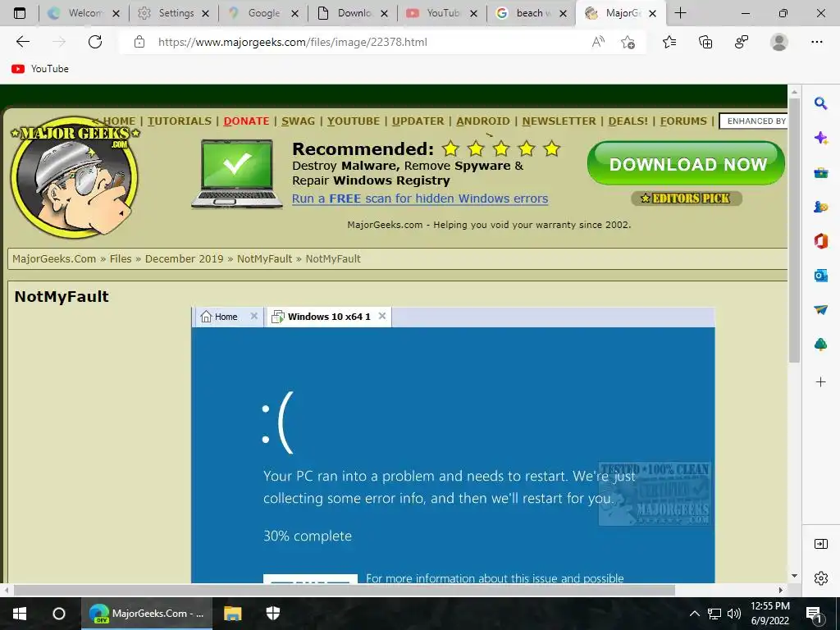
Task: Open Microsoft Office sidebar icon
Action: 820,241
